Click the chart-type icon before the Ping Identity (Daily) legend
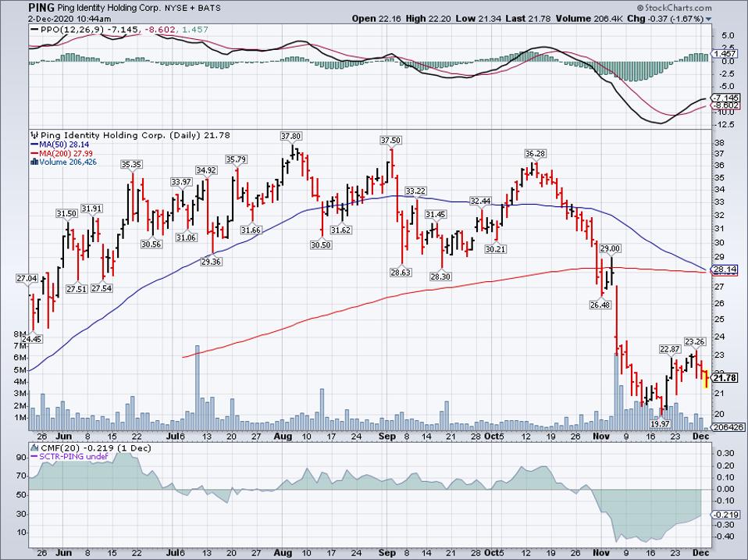Screen dimensions: 748x560 tap(34, 135)
